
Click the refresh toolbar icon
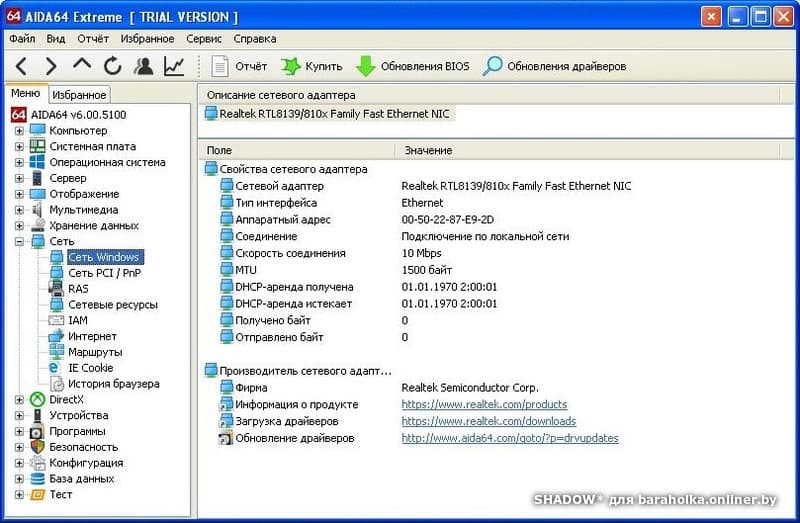coord(112,66)
